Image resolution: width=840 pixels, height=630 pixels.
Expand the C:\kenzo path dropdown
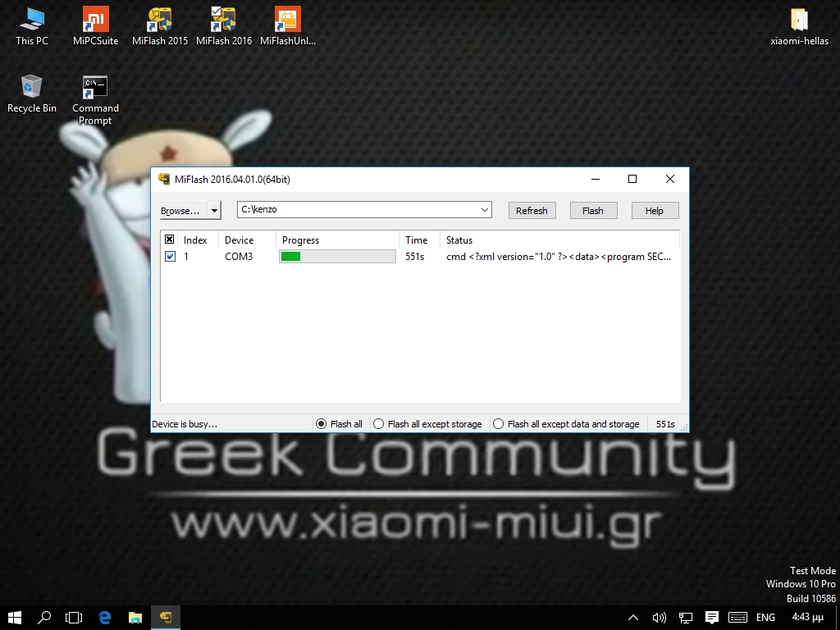tap(484, 210)
